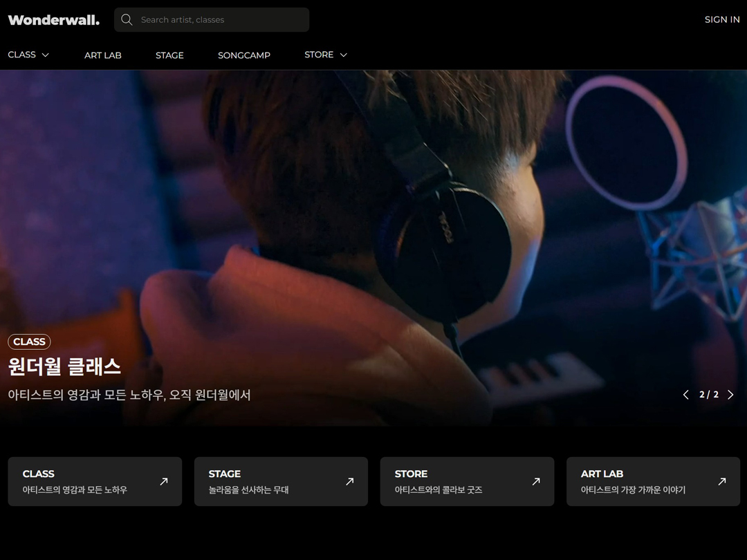Advance to next banner slide arrow
This screenshot has width=747, height=560.
click(x=730, y=395)
